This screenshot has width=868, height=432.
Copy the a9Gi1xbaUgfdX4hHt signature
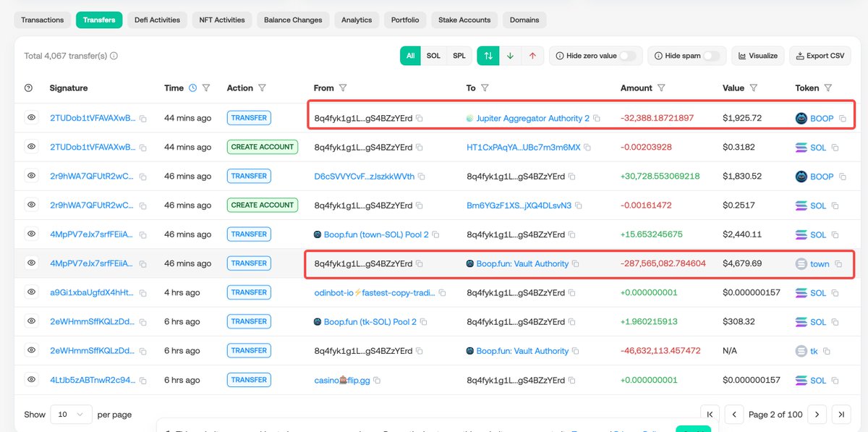pyautogui.click(x=143, y=293)
